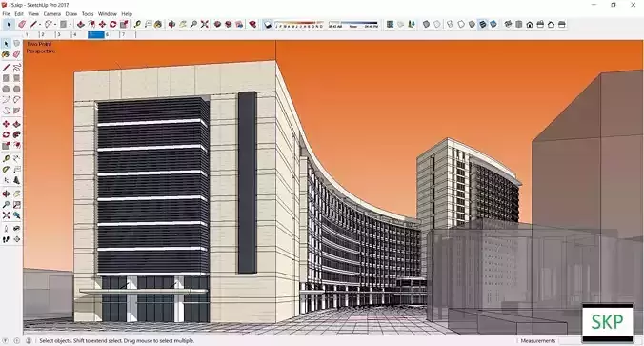Enable Hidden Line face style
Screen dimensions: 644x346
(461, 24)
